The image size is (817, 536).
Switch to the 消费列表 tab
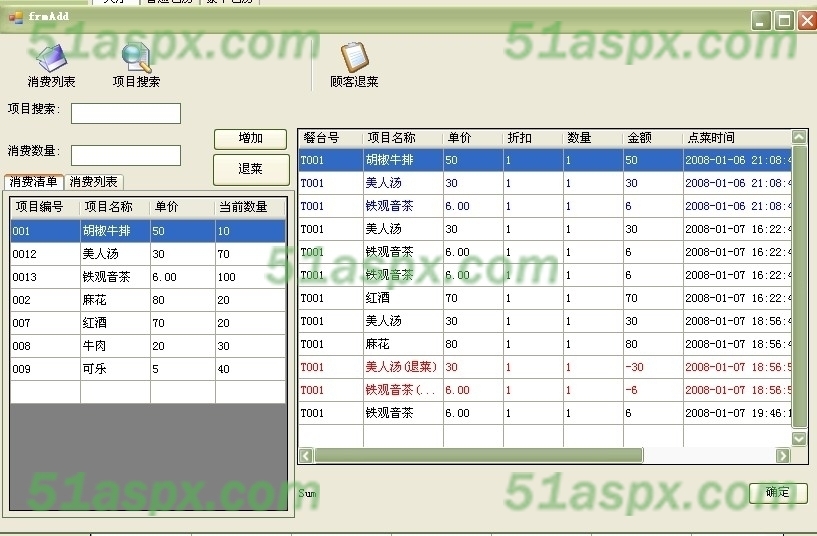tap(93, 182)
